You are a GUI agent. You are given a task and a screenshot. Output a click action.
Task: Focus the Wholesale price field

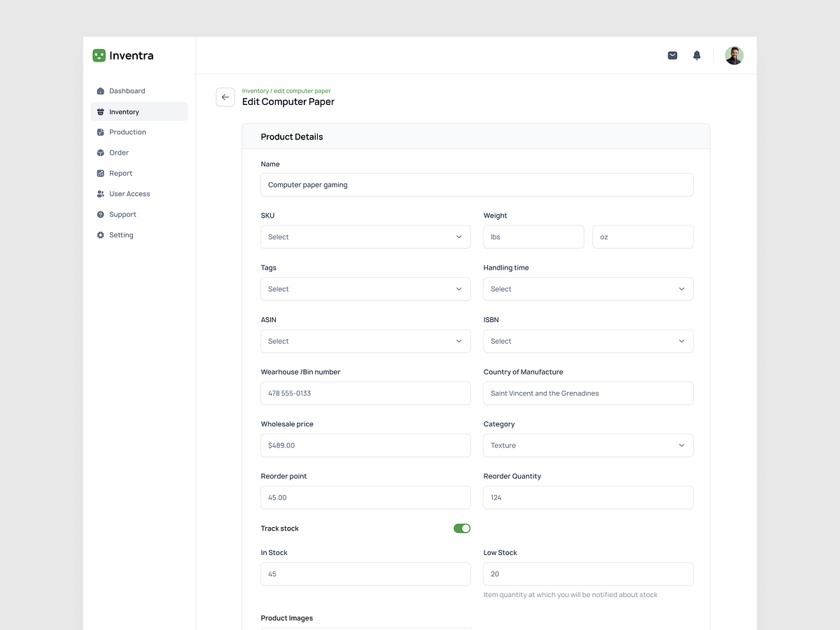pyautogui.click(x=365, y=445)
